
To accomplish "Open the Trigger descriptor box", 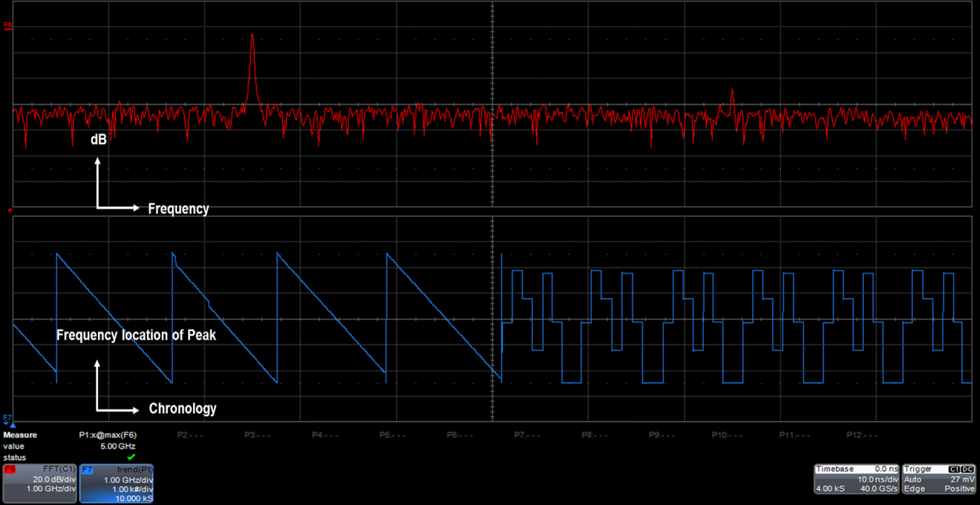I will [x=939, y=479].
